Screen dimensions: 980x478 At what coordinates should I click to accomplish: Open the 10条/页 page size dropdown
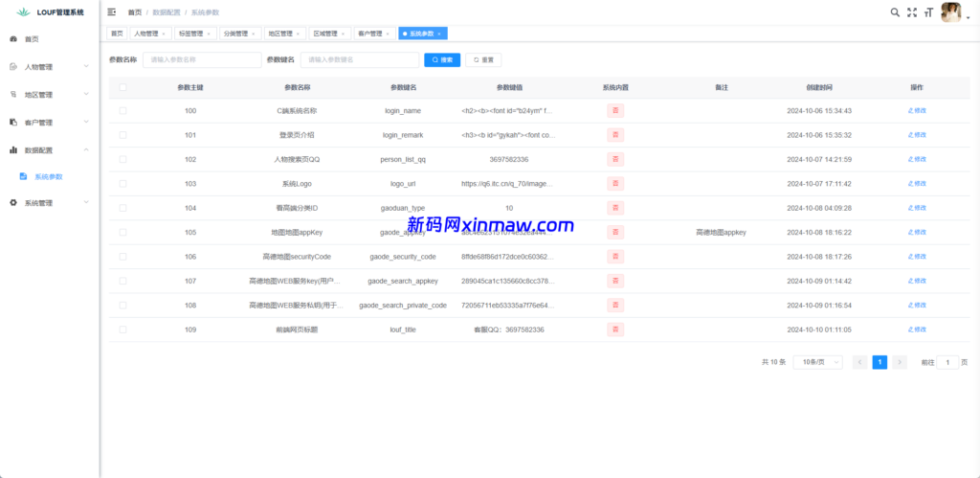click(817, 362)
